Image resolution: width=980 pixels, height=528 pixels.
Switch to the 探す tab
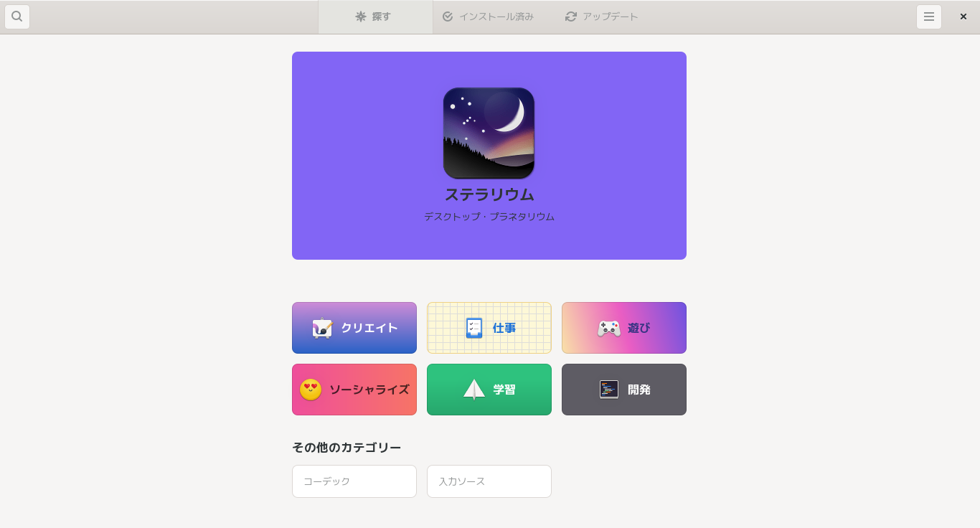375,16
